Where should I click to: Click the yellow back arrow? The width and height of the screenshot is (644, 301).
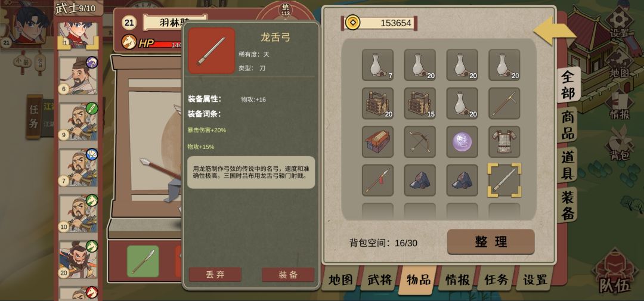point(555,30)
